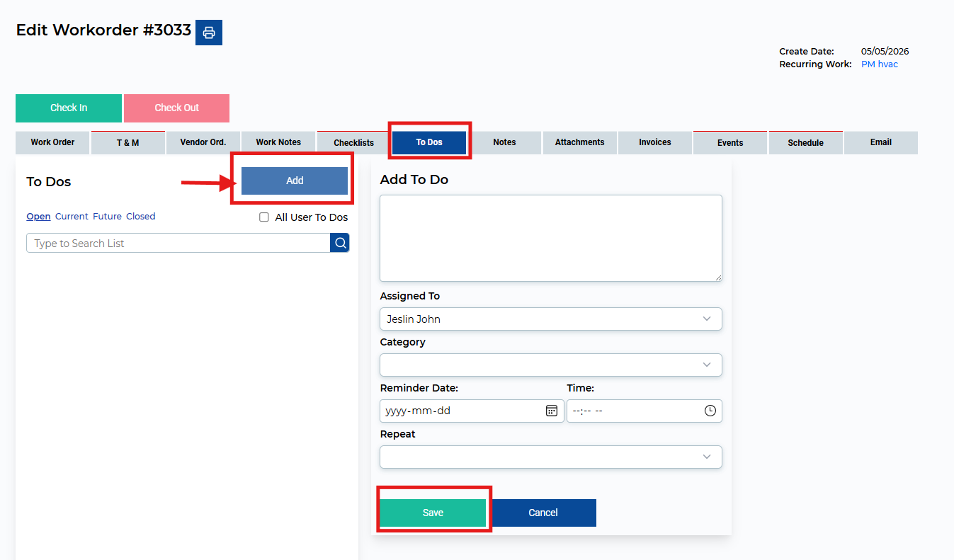Open the time picker clock icon

click(x=710, y=411)
